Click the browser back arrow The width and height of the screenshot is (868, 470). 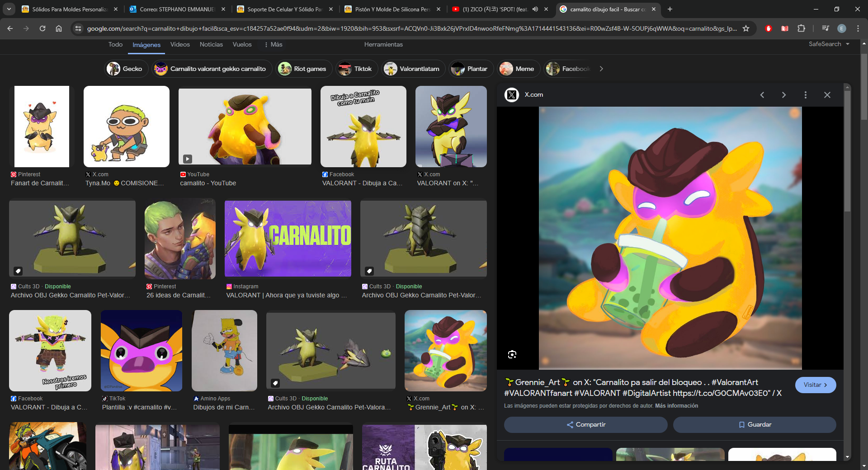[x=10, y=28]
